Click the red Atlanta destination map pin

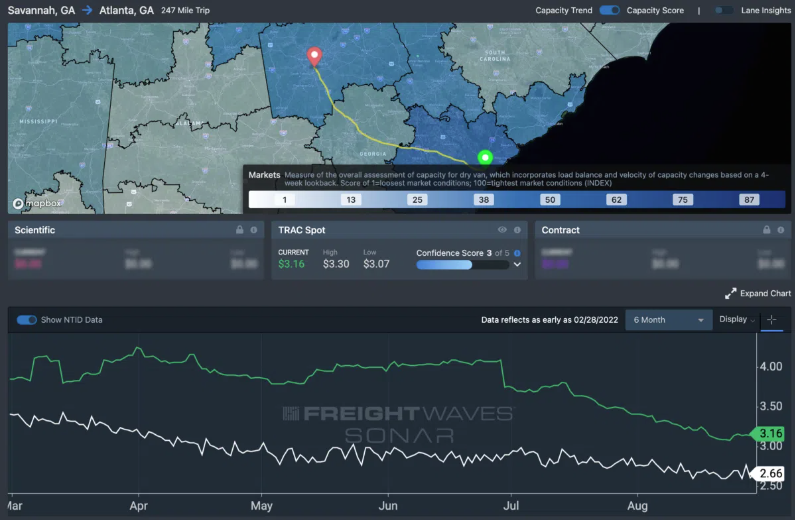click(x=315, y=56)
